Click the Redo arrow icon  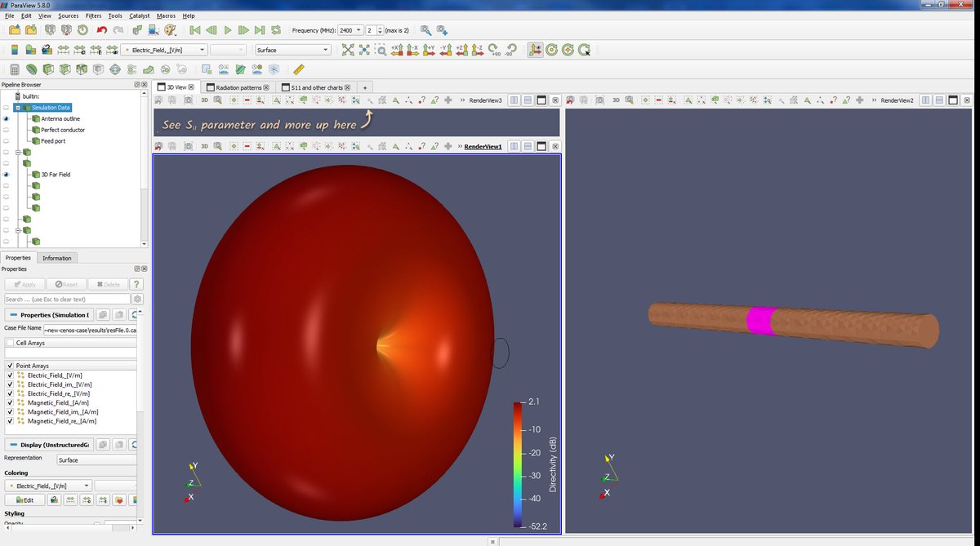tap(118, 30)
